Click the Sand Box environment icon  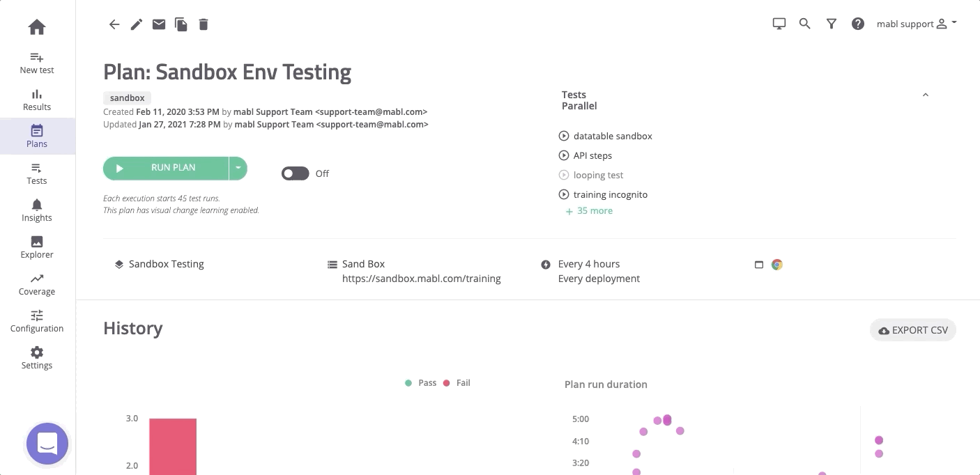332,265
